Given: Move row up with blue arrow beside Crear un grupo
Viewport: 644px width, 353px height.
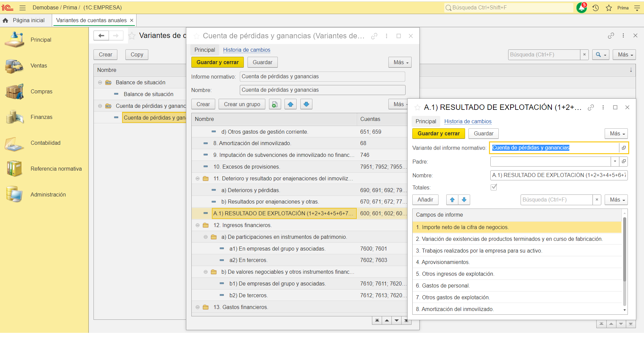Looking at the screenshot, I should coord(291,104).
